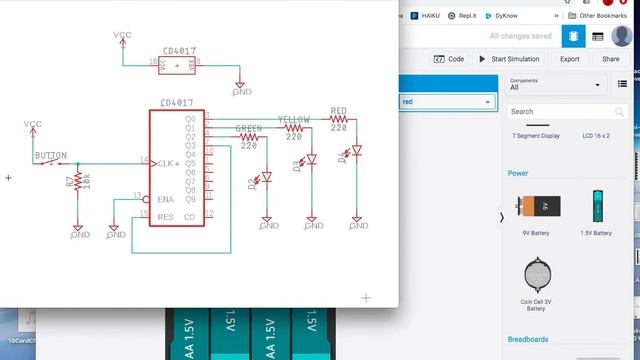Click the Power section heading
Screen dimensions: 640x360
pyautogui.click(x=518, y=173)
